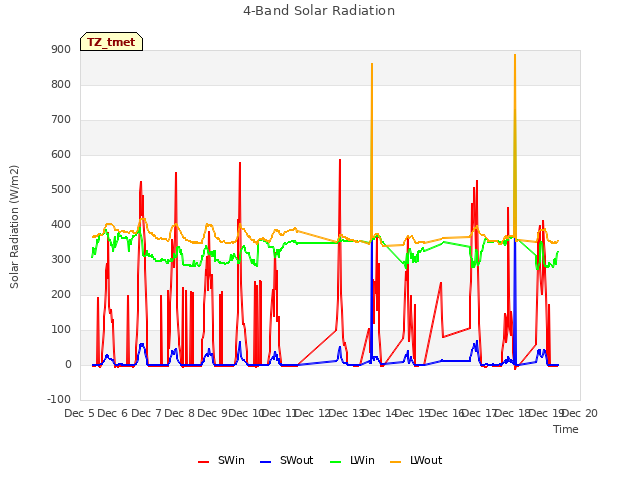The height and width of the screenshot is (480, 640).
Task: Click the red SWin peak near Dec 13
Action: click(x=340, y=160)
